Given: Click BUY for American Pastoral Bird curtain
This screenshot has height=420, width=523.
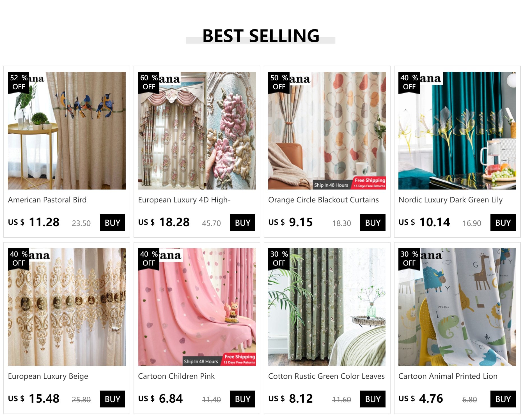Looking at the screenshot, I should coord(112,223).
